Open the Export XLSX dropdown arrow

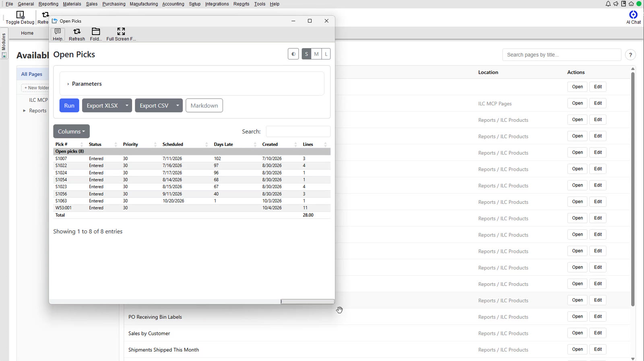[127, 105]
